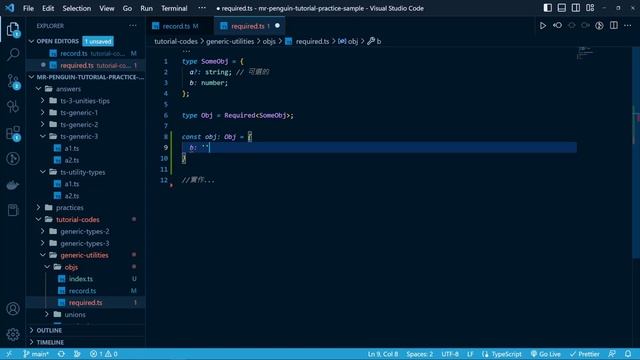Click Synchronize Changes icon in status bar

[x=61, y=354]
